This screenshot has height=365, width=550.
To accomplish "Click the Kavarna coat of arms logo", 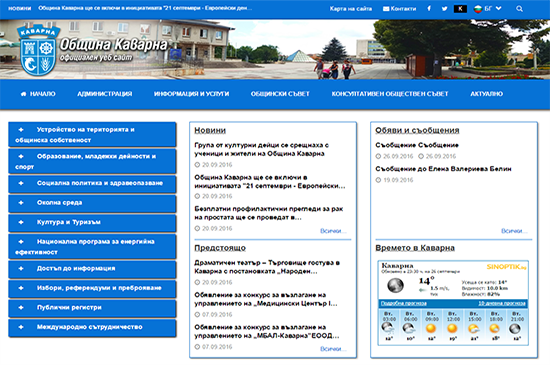I will pos(38,49).
